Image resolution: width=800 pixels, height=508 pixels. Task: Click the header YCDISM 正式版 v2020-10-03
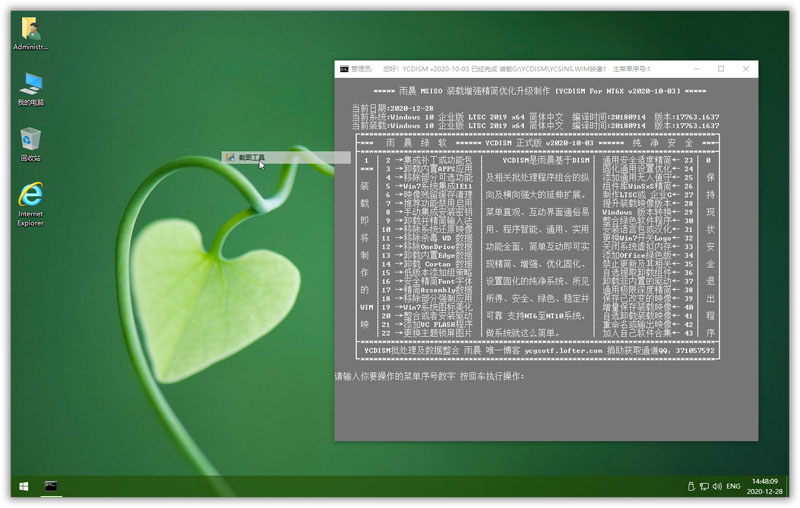coord(539,143)
